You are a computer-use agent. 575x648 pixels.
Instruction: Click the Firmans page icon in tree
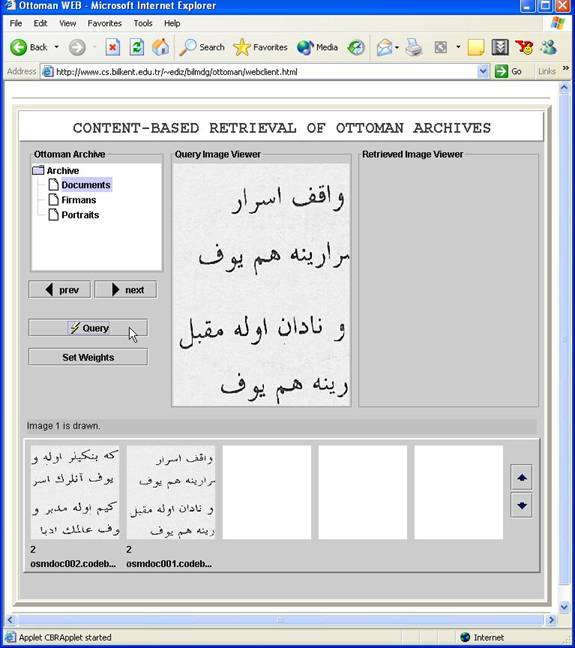(53, 200)
